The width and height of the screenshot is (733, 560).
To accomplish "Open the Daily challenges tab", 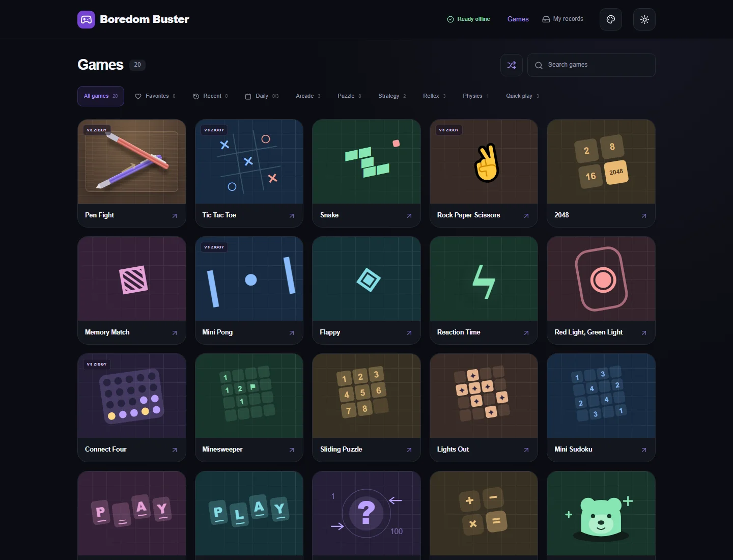I will pos(262,96).
